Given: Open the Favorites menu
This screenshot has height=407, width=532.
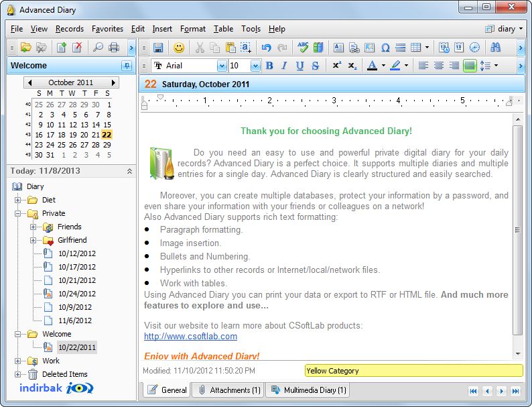Looking at the screenshot, I should [107, 29].
